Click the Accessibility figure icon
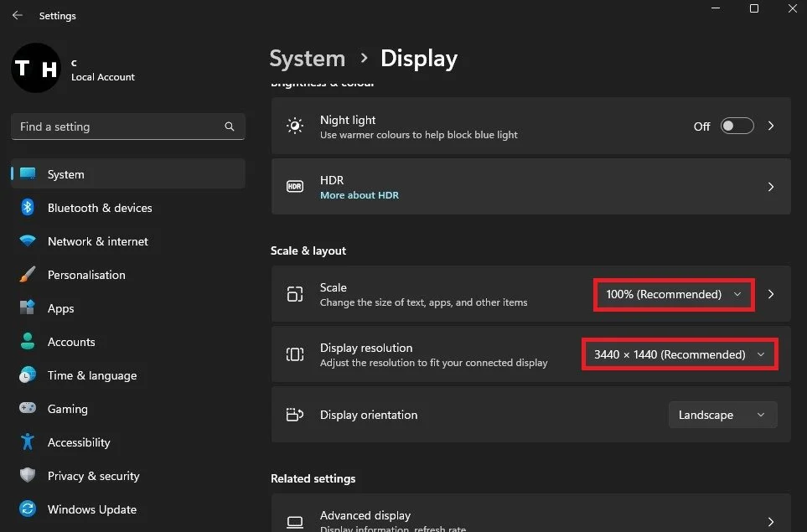 [28, 442]
